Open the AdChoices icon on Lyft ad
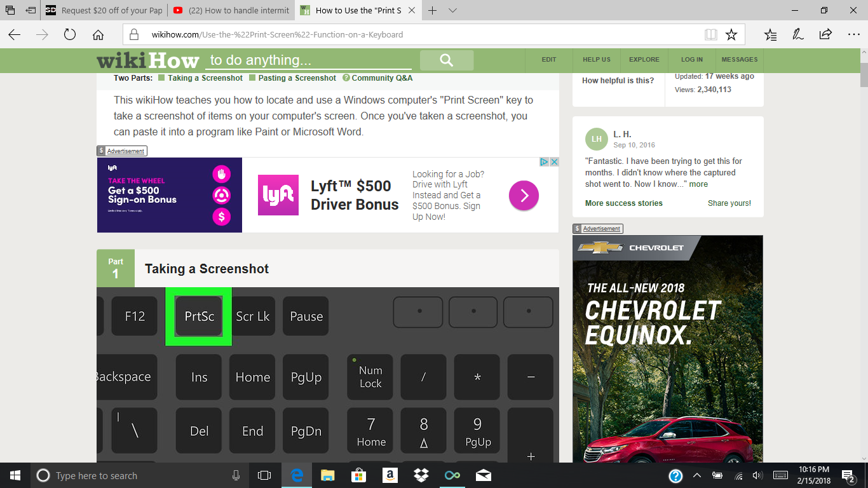The image size is (868, 488). click(545, 162)
